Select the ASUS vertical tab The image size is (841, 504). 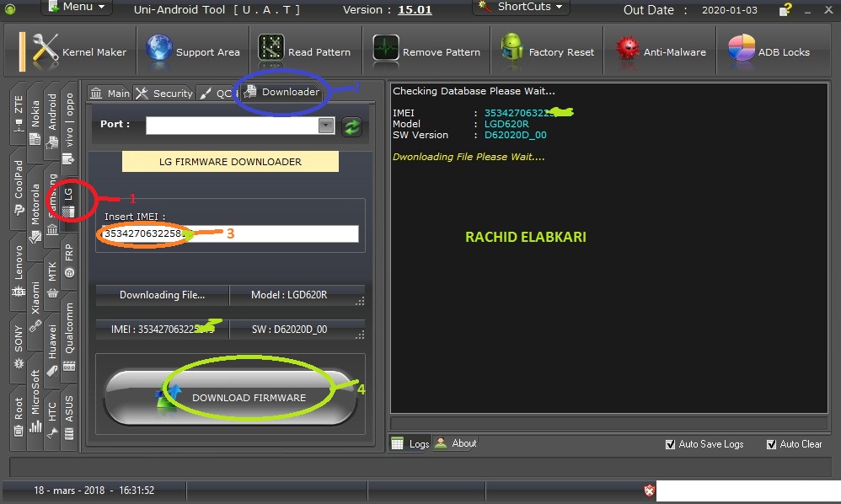click(69, 417)
